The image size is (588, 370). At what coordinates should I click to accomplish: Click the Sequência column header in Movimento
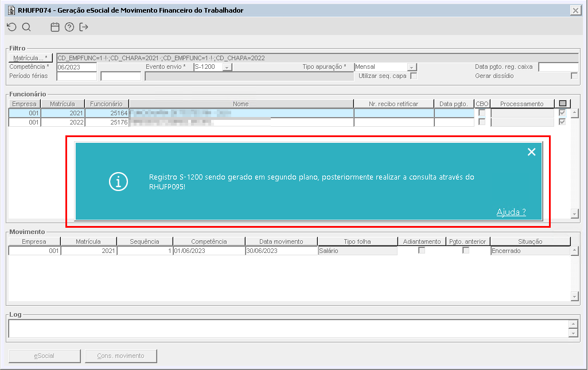(145, 242)
